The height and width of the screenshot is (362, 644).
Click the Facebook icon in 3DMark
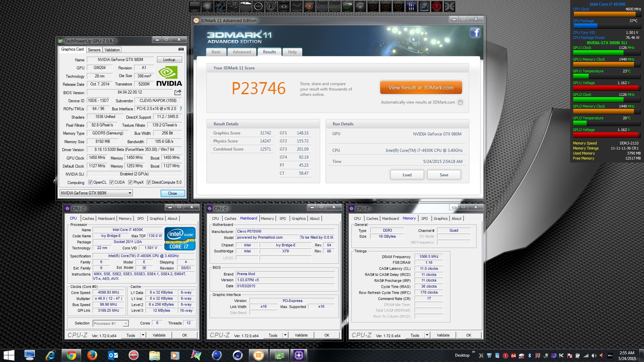point(475,33)
